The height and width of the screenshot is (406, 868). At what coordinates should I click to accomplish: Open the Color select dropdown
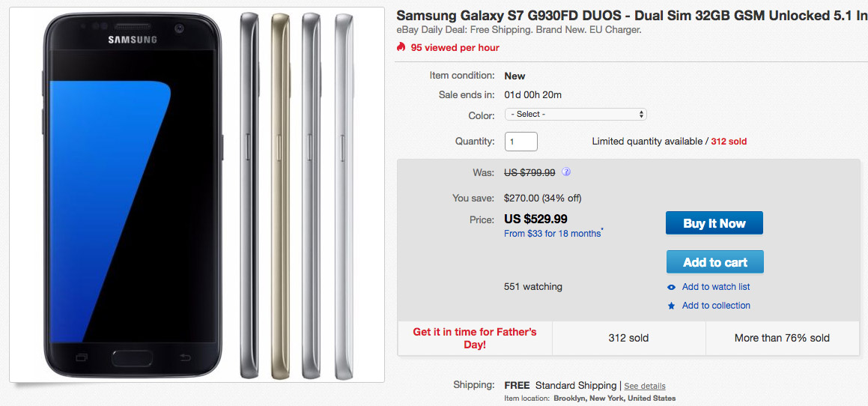pos(575,115)
